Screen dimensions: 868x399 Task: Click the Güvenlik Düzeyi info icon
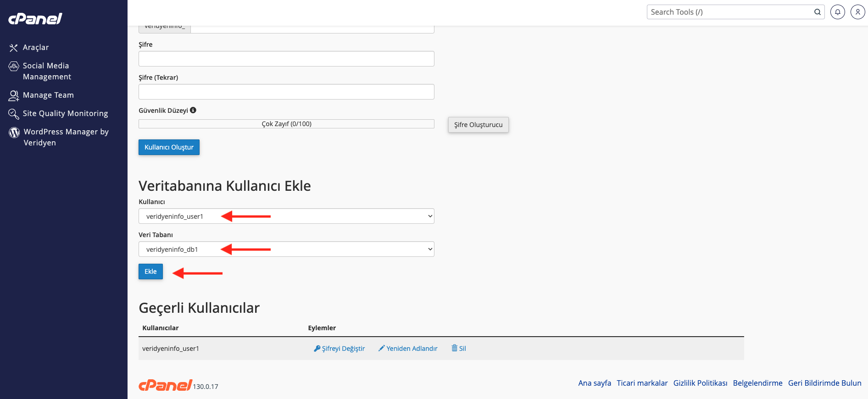[193, 110]
